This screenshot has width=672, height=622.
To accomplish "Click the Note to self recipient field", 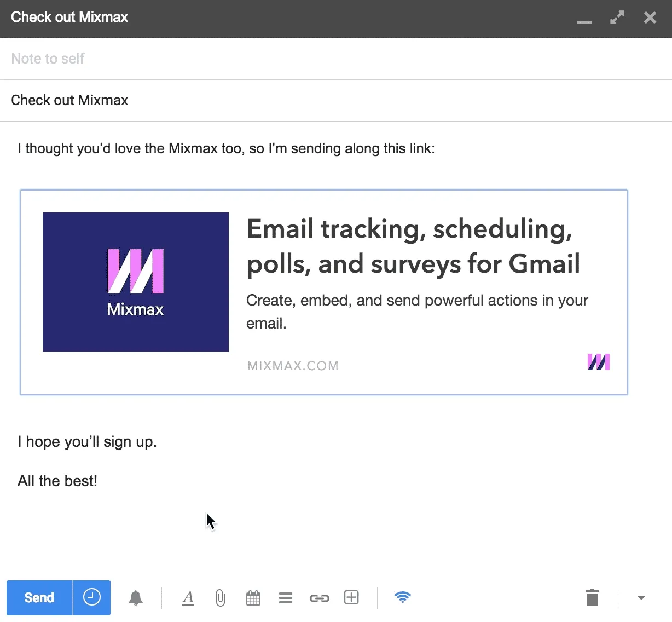I will 336,59.
